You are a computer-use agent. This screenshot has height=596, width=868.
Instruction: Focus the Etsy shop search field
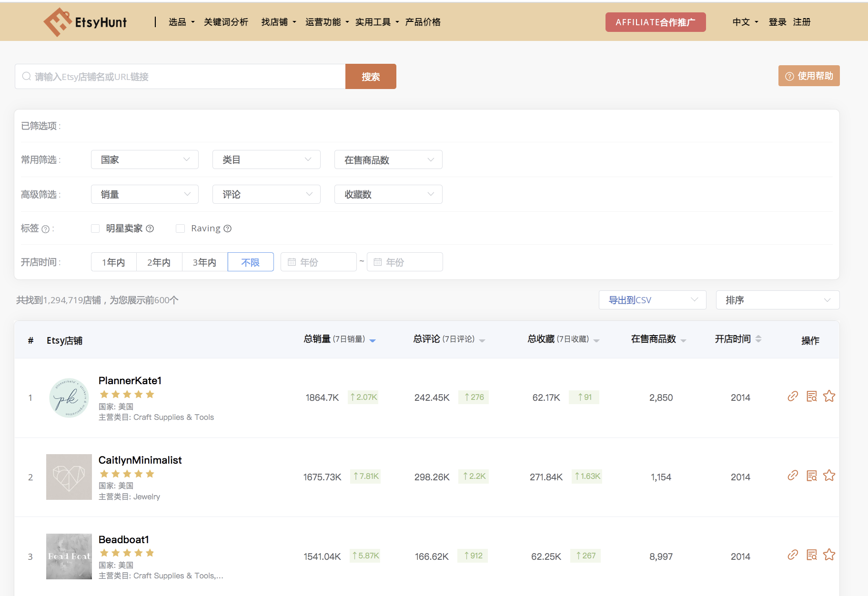pos(180,76)
